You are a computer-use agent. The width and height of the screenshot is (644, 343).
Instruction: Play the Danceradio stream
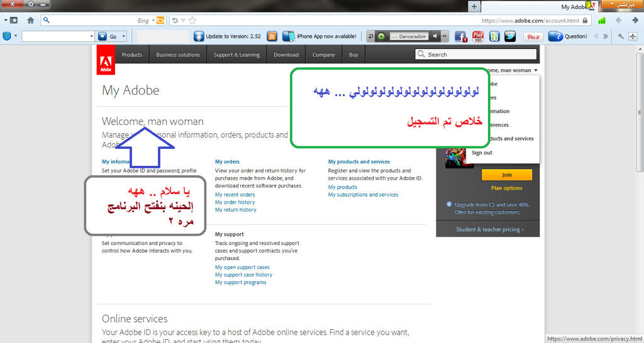(x=381, y=36)
